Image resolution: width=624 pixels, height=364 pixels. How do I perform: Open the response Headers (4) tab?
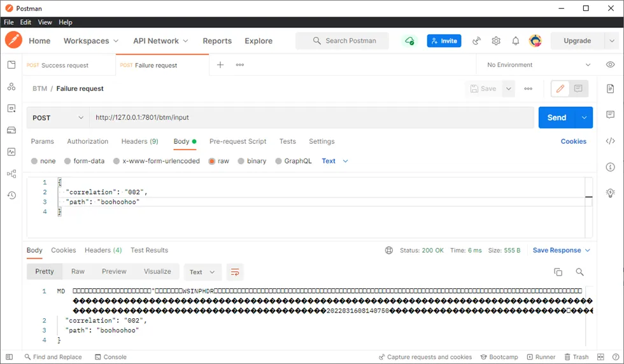(103, 250)
